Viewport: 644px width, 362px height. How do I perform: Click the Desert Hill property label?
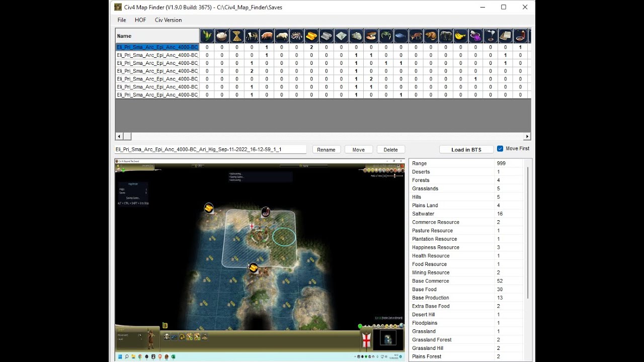(x=424, y=315)
